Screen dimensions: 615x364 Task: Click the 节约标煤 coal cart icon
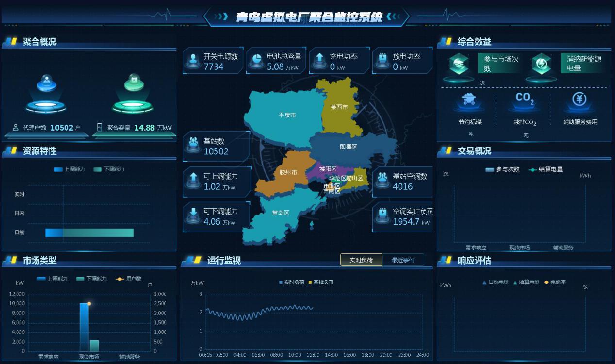coord(468,100)
